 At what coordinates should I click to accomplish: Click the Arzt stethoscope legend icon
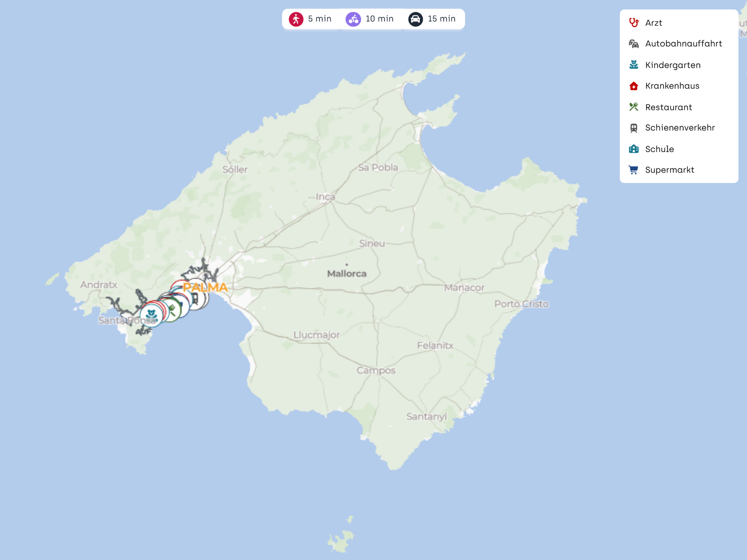click(x=634, y=23)
